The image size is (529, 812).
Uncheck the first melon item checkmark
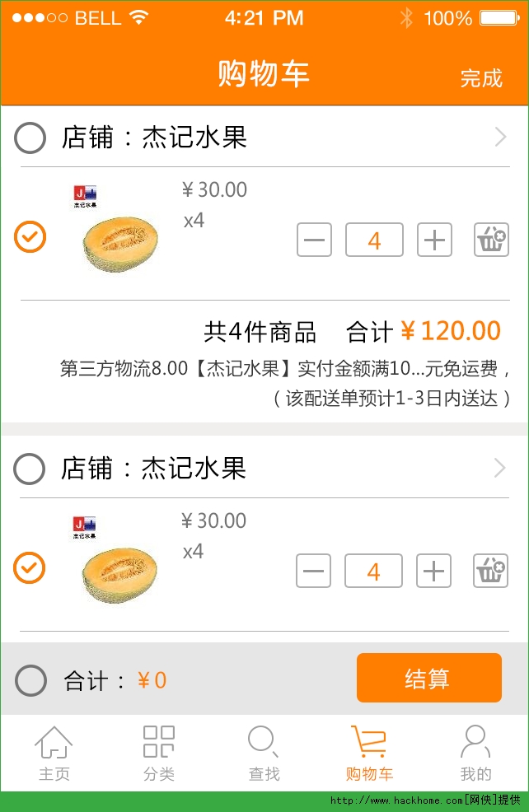(x=30, y=237)
